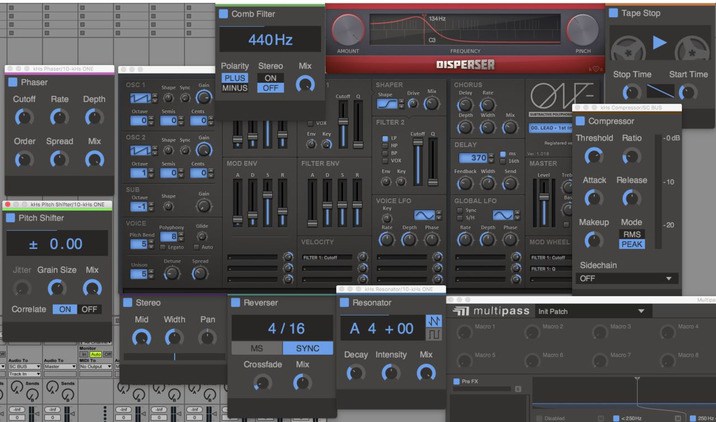Screen dimensions: 716x422
Task: Set Pitch Shifter Correlate to OFF
Action: [89, 309]
